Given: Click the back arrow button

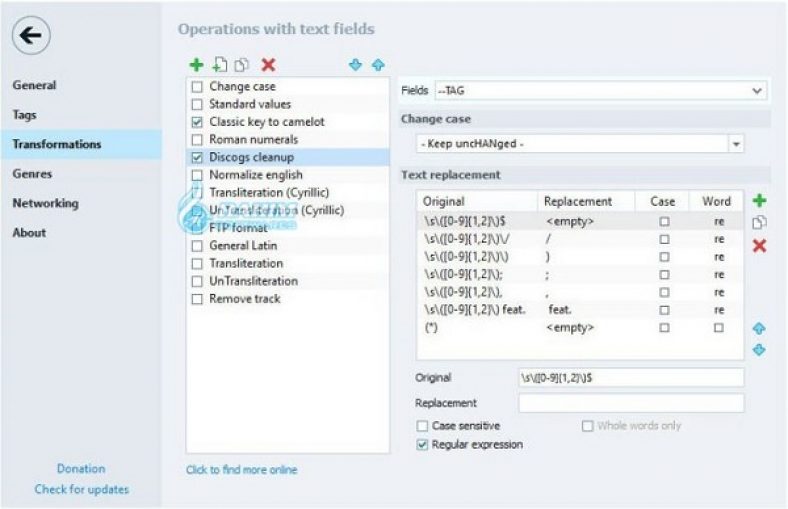Looking at the screenshot, I should tap(31, 36).
